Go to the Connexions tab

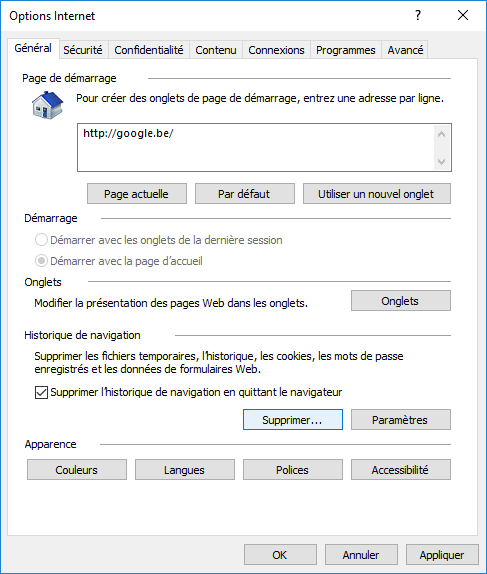(x=276, y=50)
